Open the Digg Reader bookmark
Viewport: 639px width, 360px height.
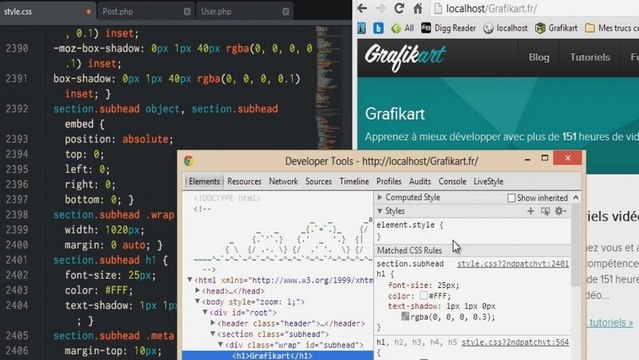click(x=448, y=28)
